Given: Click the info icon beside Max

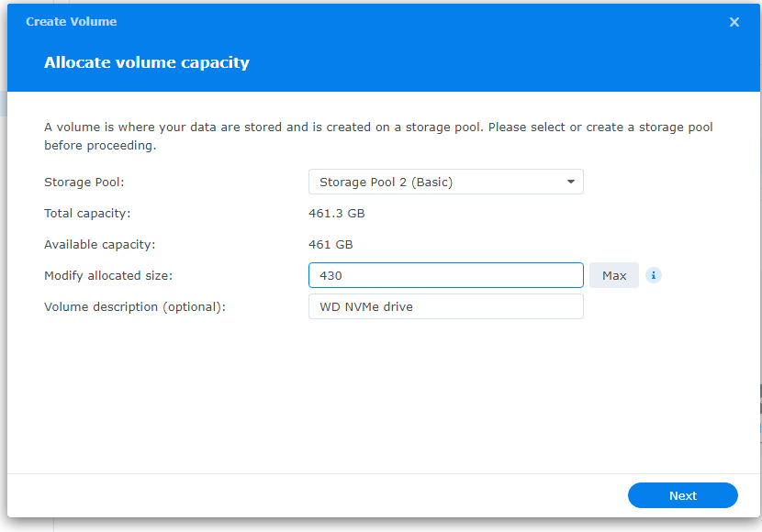Looking at the screenshot, I should tap(654, 275).
